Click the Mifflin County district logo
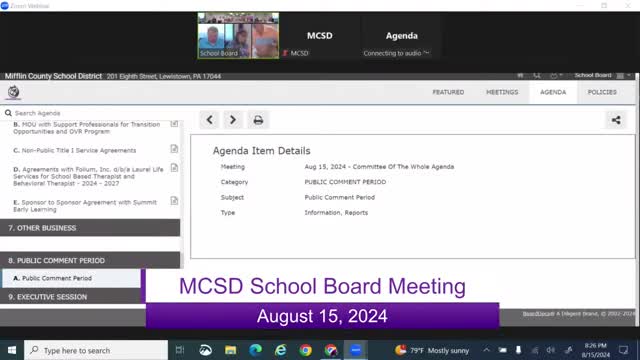 click(13, 92)
